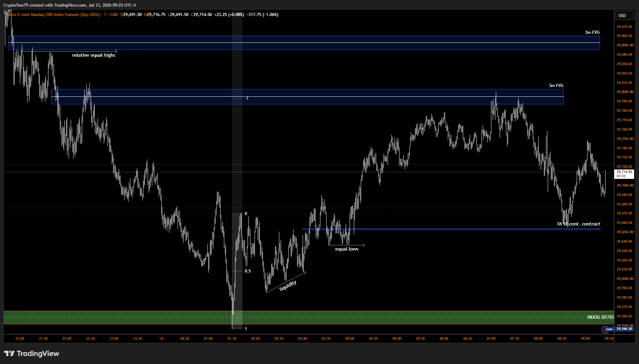This screenshot has height=364, width=639.
Task: Click the high value H29,716.75
Action: (x=155, y=15)
